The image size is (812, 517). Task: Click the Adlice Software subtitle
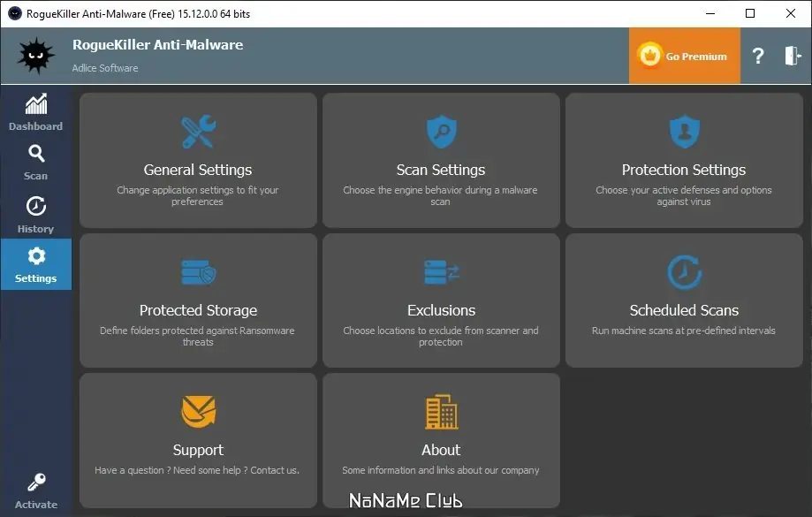105,68
